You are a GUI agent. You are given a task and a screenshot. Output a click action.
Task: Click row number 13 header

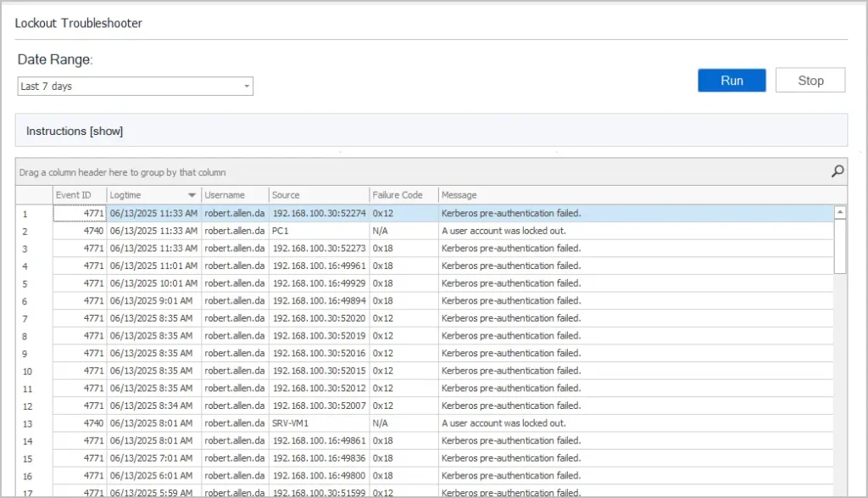click(34, 424)
